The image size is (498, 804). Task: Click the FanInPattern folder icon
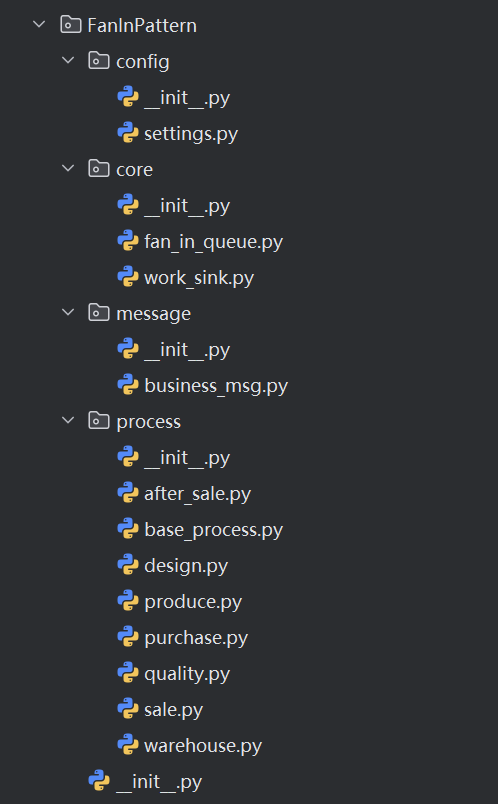[70, 25]
